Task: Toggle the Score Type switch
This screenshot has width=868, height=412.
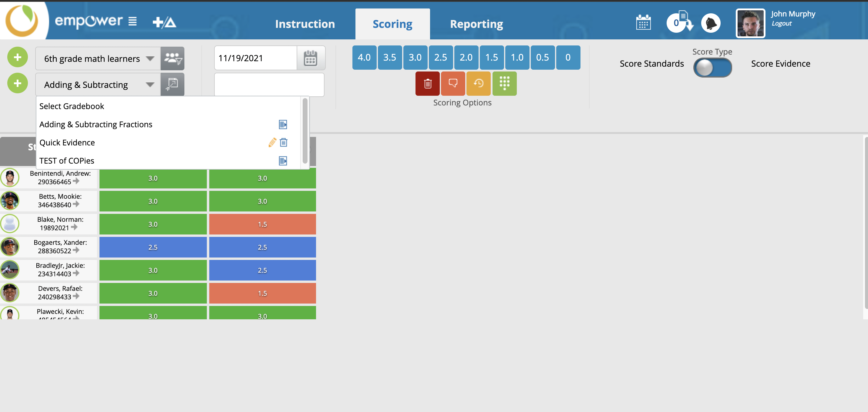Action: pos(712,67)
